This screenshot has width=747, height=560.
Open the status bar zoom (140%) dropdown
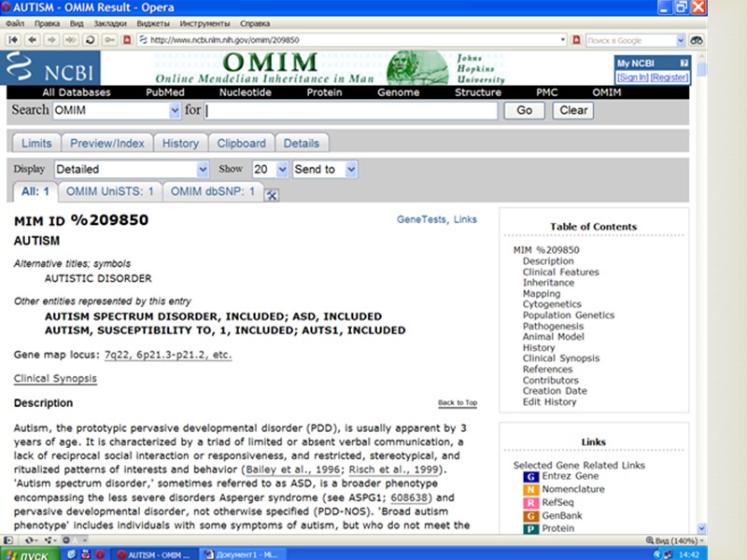(x=702, y=541)
